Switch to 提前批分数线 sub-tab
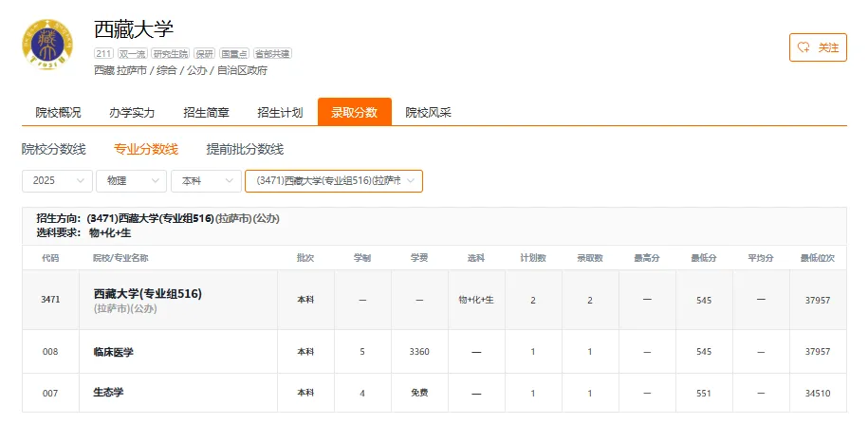This screenshot has height=424, width=868. click(245, 149)
